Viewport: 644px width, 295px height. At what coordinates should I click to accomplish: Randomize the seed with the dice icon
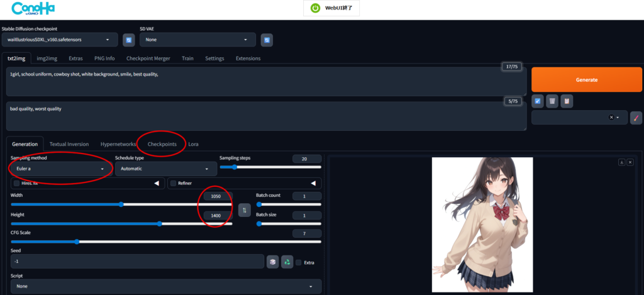pyautogui.click(x=272, y=262)
